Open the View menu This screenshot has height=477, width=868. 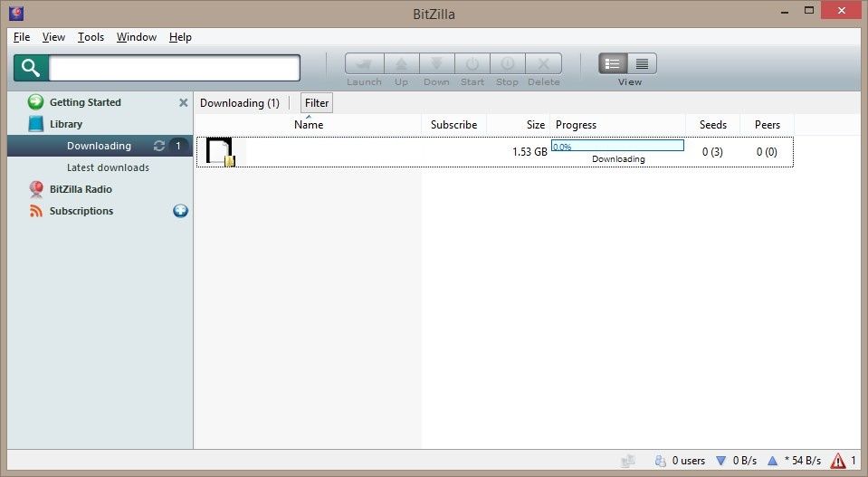coord(53,37)
